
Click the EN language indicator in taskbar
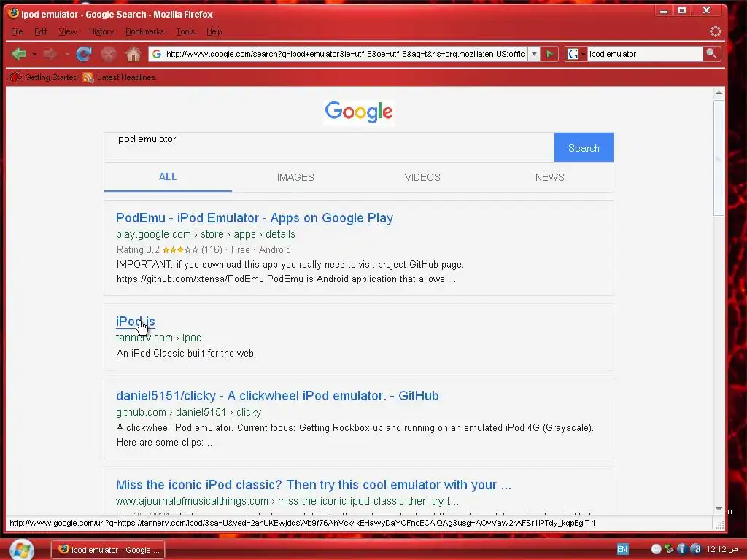(x=622, y=549)
